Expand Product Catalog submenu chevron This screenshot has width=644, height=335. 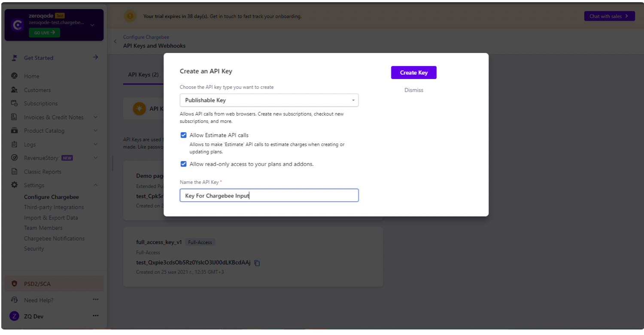click(x=95, y=131)
